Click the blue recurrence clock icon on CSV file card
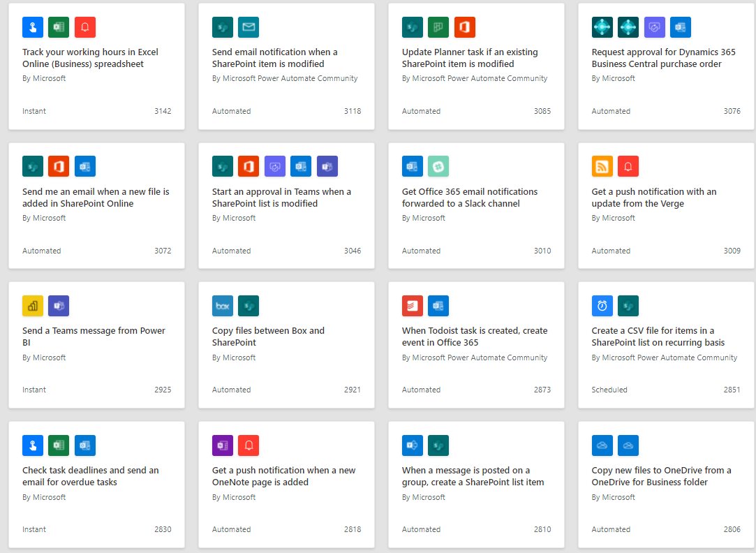Viewport: 756px width, 553px height. (602, 306)
